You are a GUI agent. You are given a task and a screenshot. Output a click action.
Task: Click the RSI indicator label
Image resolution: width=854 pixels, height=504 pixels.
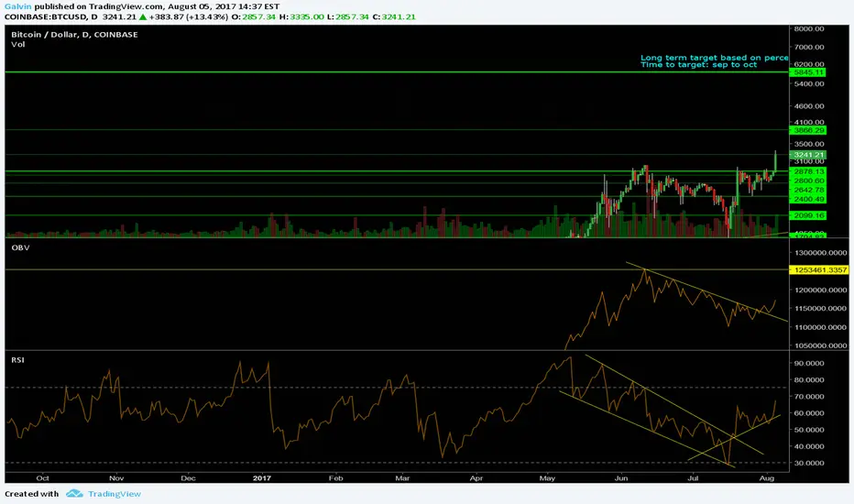(17, 360)
